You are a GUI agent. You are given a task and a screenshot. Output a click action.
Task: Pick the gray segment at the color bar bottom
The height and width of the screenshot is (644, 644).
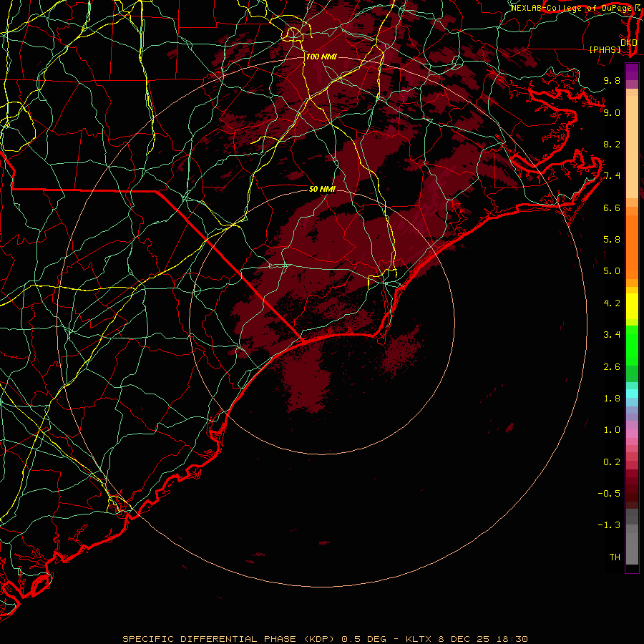coord(632,545)
